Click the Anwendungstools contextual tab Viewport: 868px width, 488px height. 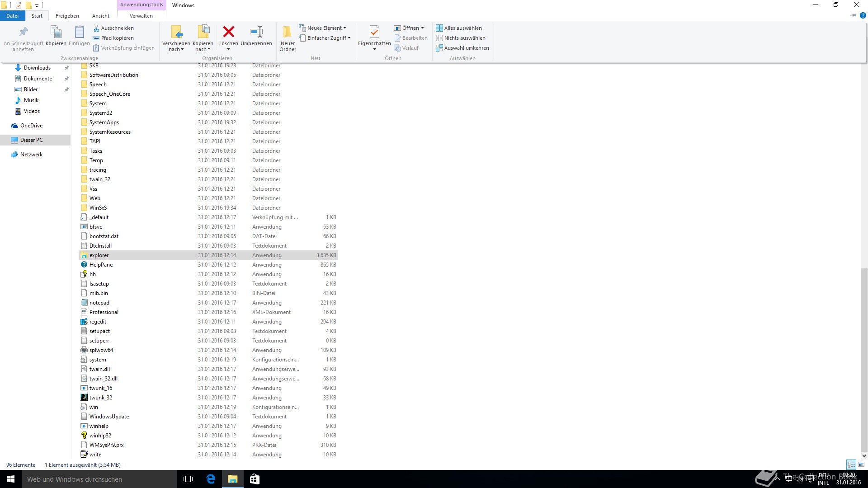(142, 5)
